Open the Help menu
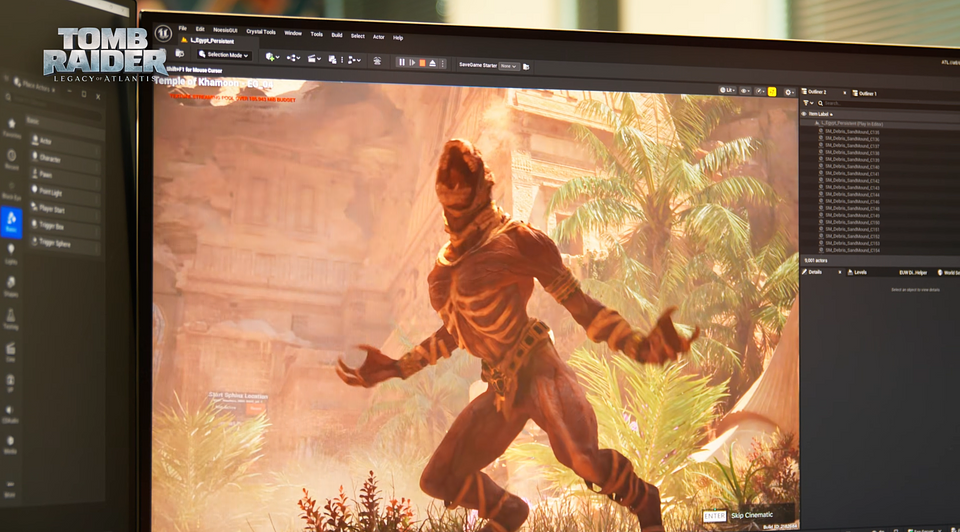Image resolution: width=960 pixels, height=532 pixels. pyautogui.click(x=398, y=38)
